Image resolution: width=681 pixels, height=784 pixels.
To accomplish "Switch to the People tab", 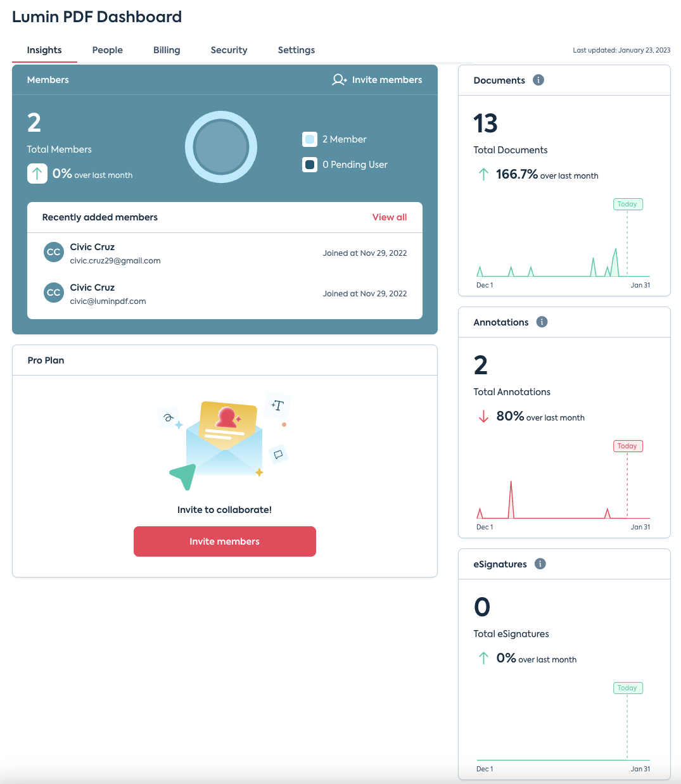I will point(107,49).
